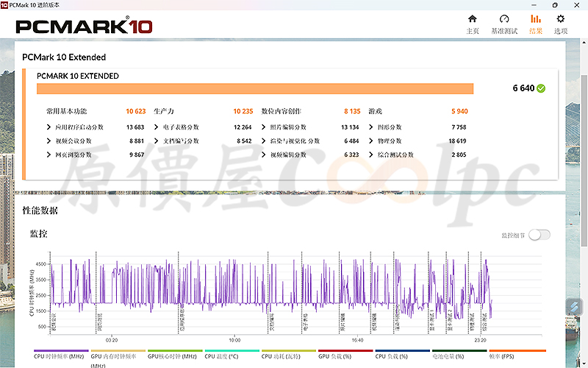
Task: Click the 10:00 time label on chart
Action: 234,340
